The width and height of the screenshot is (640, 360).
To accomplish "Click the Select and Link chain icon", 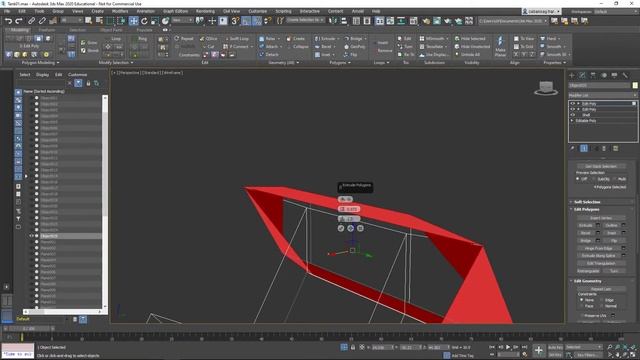I will (x=31, y=21).
